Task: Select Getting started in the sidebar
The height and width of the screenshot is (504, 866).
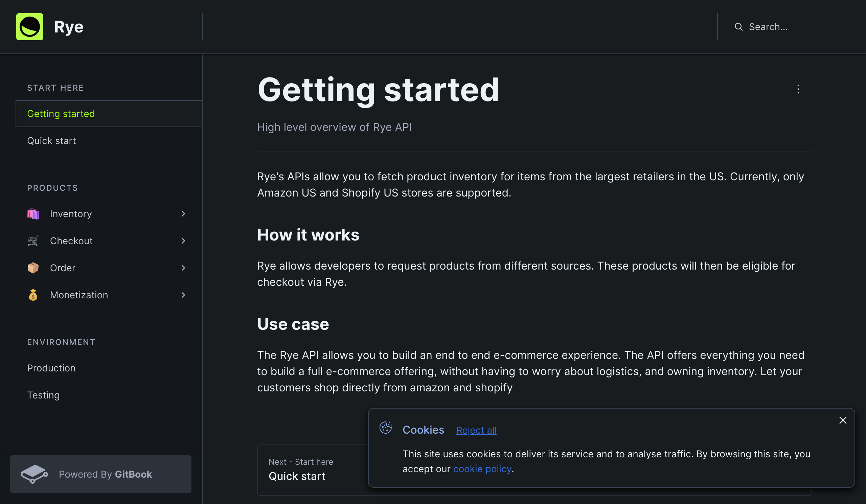Action: [x=109, y=114]
